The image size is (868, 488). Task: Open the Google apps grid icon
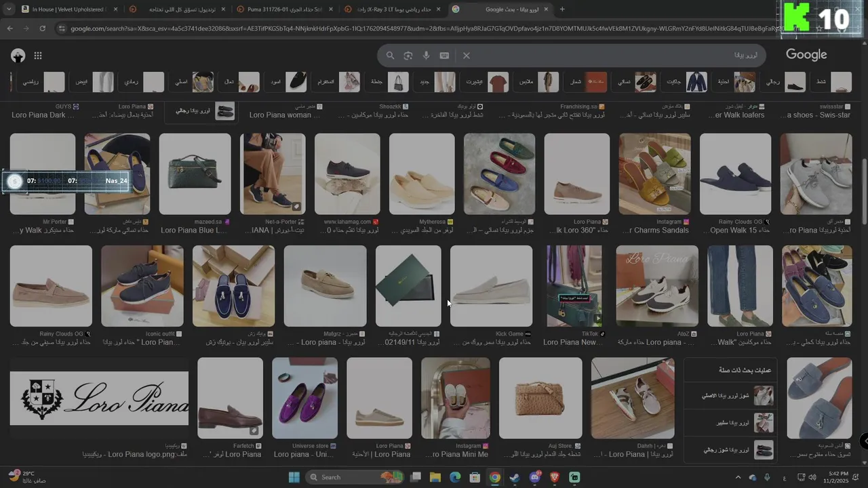(38, 56)
